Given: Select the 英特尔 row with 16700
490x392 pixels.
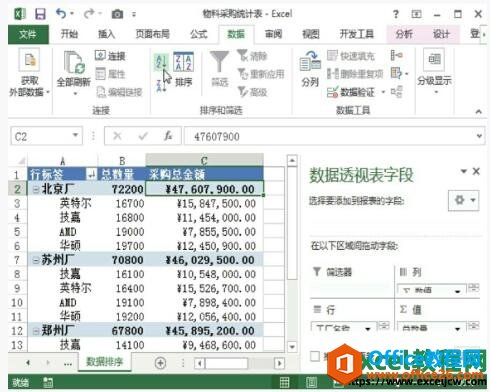Looking at the screenshot, I should coord(146,203).
